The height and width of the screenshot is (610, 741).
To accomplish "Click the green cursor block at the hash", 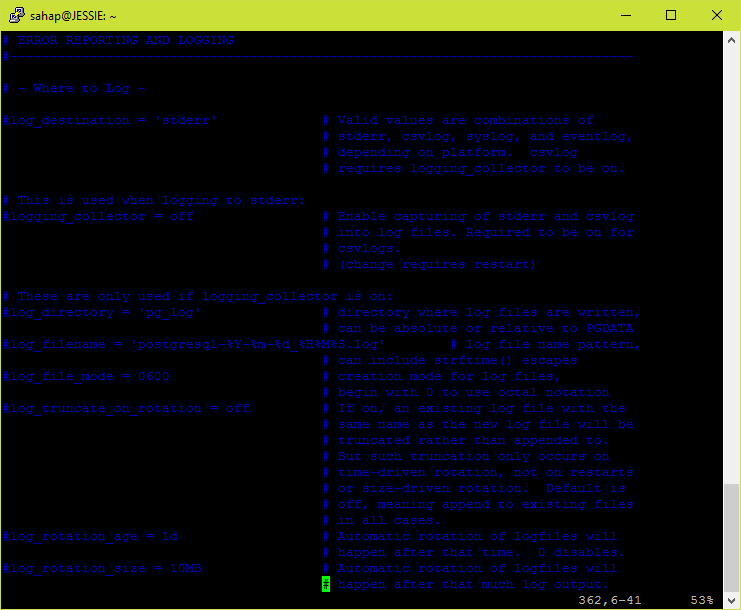I will pyautogui.click(x=326, y=584).
